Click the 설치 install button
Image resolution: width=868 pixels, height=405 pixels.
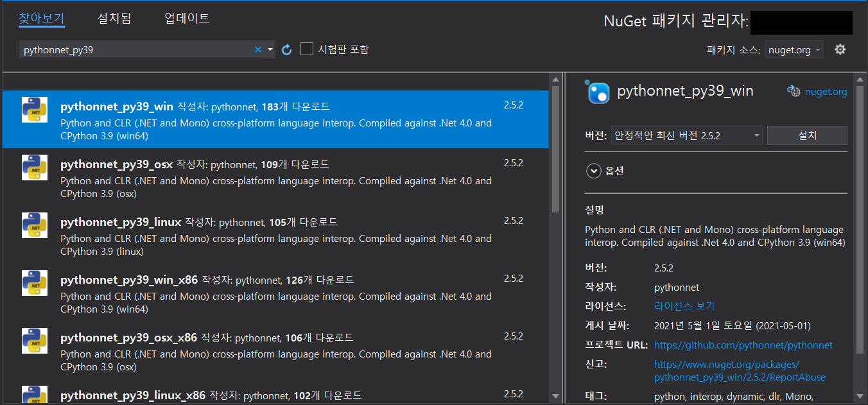[807, 135]
